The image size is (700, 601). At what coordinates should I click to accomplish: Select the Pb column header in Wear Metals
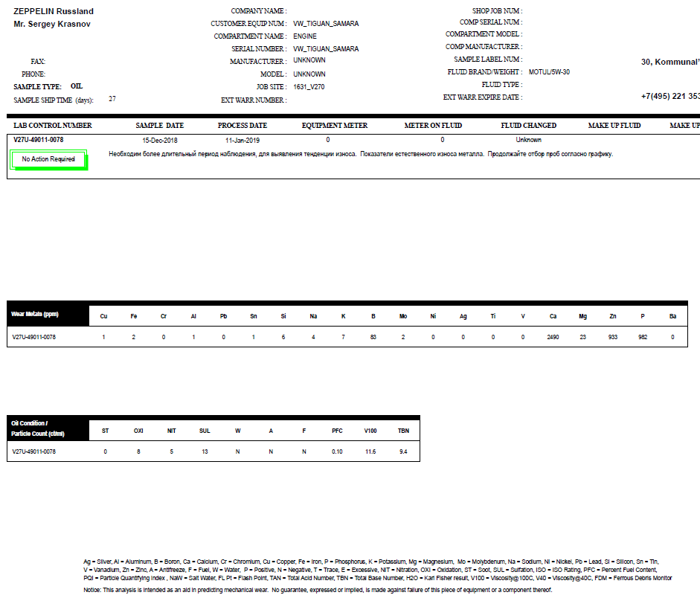point(224,316)
